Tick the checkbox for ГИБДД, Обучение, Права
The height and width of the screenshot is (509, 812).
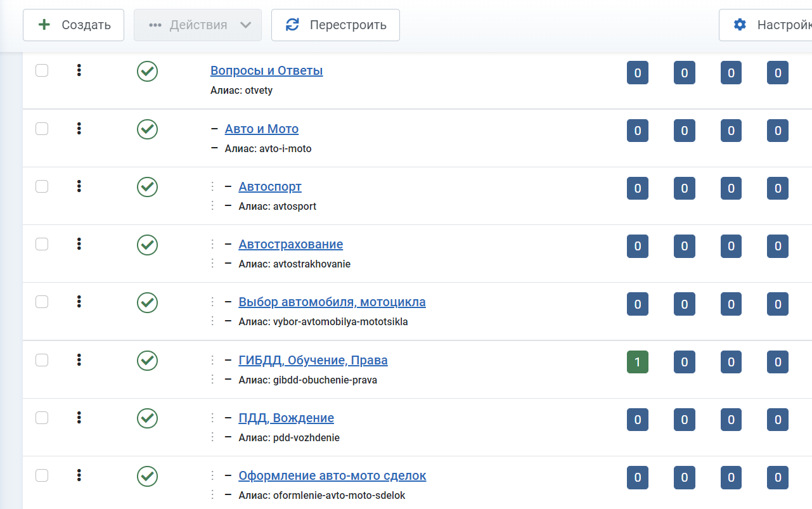point(42,360)
